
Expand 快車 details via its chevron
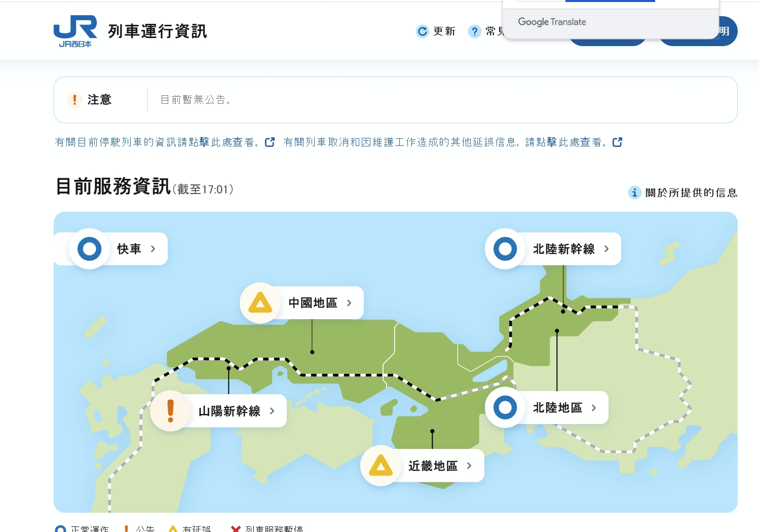(x=153, y=249)
